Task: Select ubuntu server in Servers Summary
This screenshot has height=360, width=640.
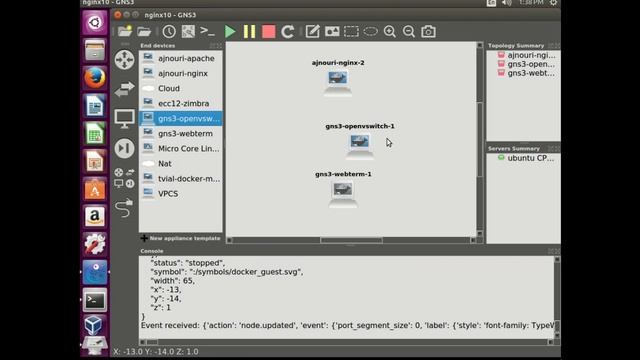Action: [526, 158]
